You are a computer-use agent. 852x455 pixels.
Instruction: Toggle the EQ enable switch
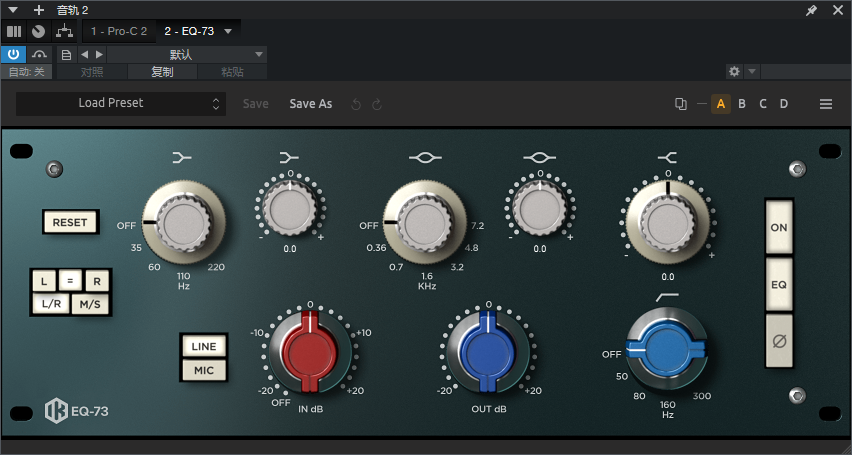pyautogui.click(x=780, y=284)
